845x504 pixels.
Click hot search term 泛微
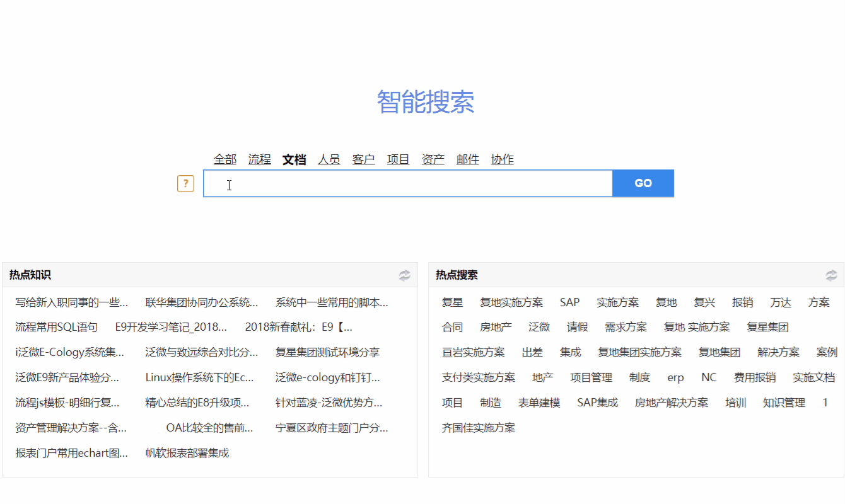[x=540, y=328]
